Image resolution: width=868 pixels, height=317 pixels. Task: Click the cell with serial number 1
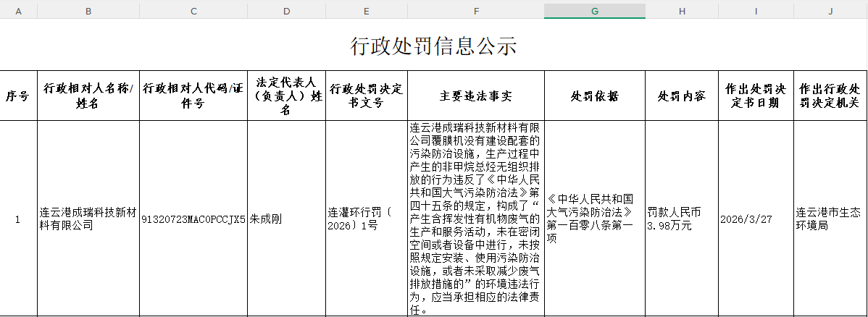[x=19, y=219]
